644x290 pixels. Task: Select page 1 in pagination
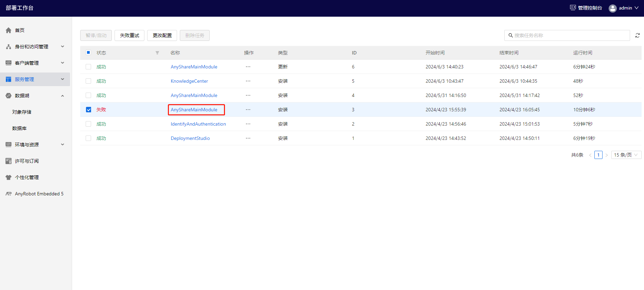(598, 155)
